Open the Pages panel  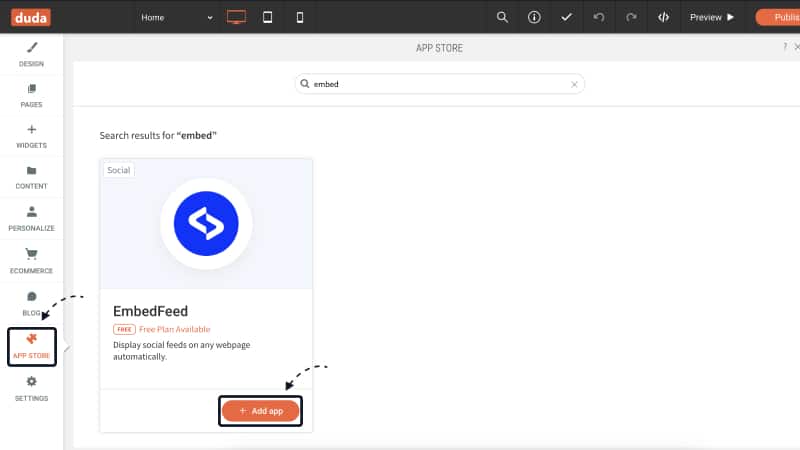click(31, 95)
